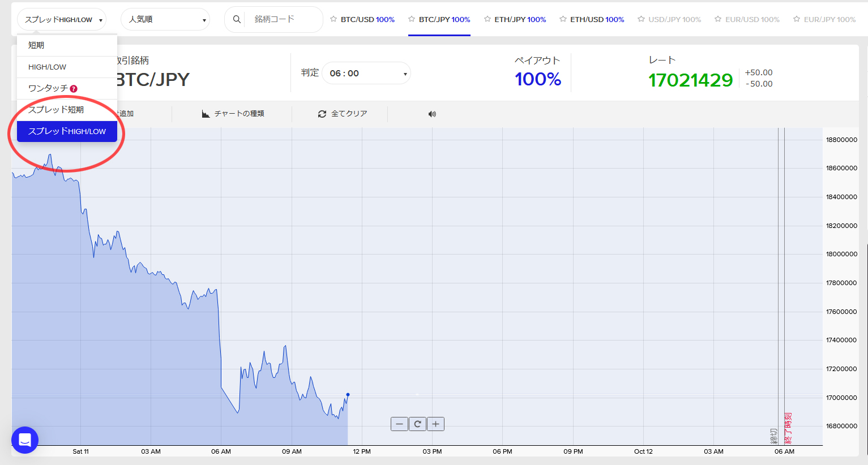
Task: Click the ワンタッチ red help icon
Action: tap(74, 89)
